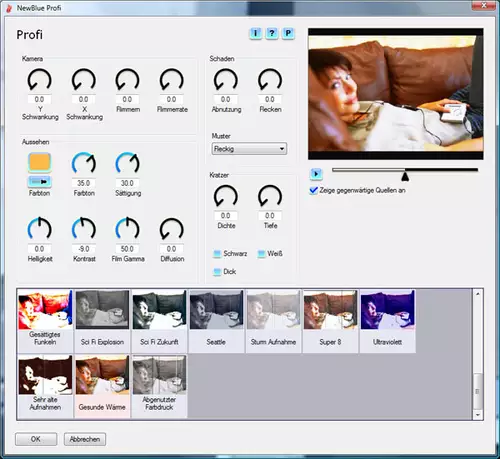The image size is (500, 459).
Task: Click the Farbton value field 35.0
Action: [84, 183]
